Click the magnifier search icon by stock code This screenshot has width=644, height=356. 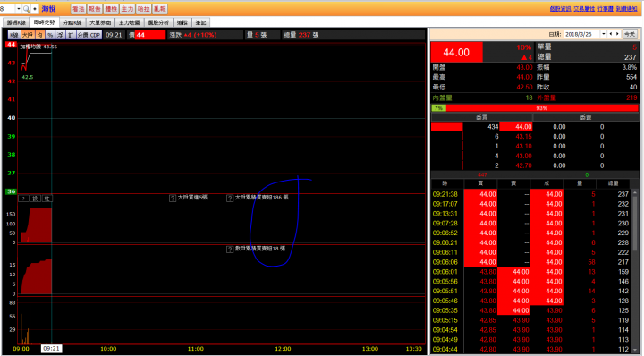[26, 9]
